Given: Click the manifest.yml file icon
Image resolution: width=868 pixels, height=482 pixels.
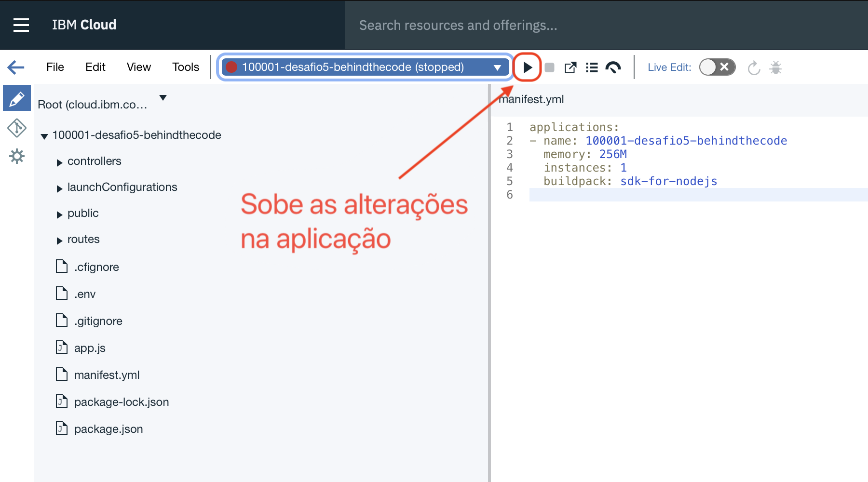Looking at the screenshot, I should (x=62, y=374).
